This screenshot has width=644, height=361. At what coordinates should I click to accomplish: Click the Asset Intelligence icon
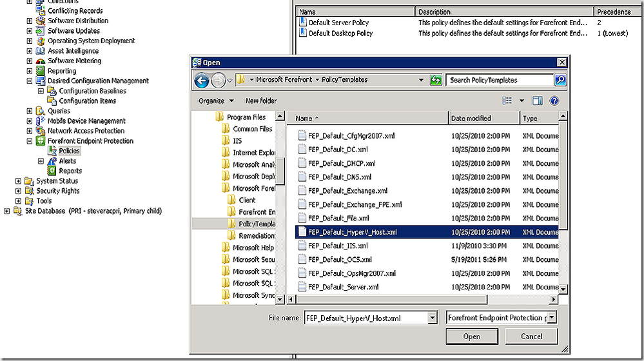40,51
